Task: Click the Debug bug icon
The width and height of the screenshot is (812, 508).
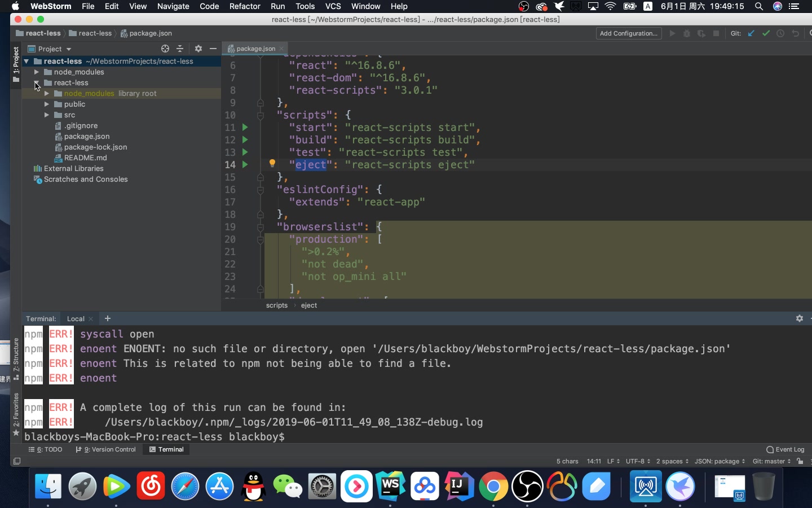Action: pyautogui.click(x=687, y=33)
